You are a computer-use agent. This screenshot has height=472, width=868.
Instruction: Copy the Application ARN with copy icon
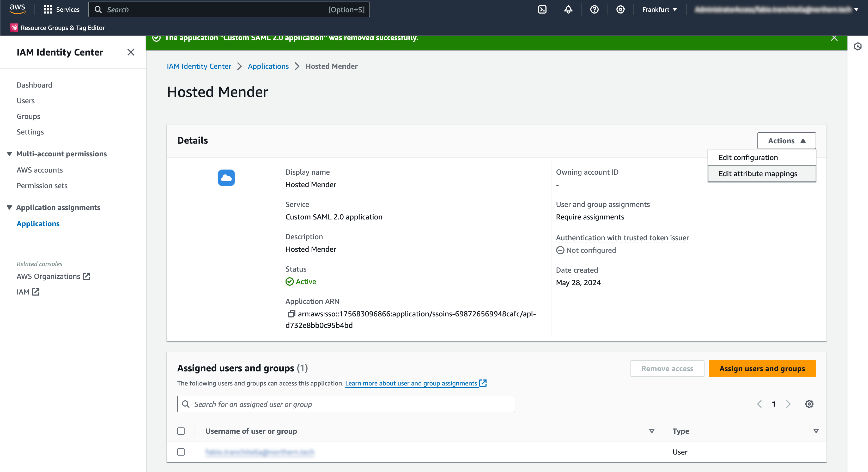291,314
